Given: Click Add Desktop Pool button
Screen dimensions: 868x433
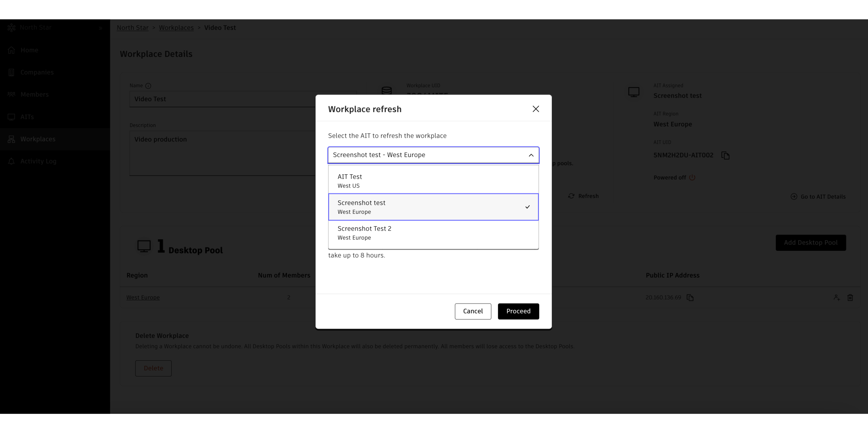Looking at the screenshot, I should pyautogui.click(x=810, y=243).
